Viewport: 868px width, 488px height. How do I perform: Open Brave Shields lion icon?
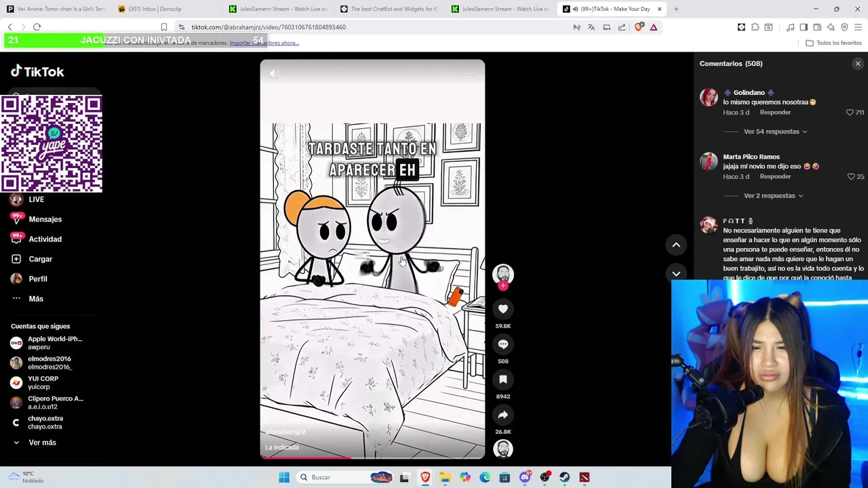pyautogui.click(x=639, y=27)
